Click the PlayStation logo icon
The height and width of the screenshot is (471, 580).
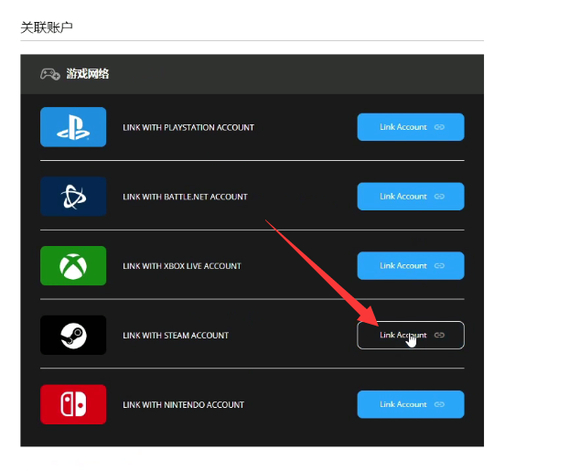pos(73,127)
